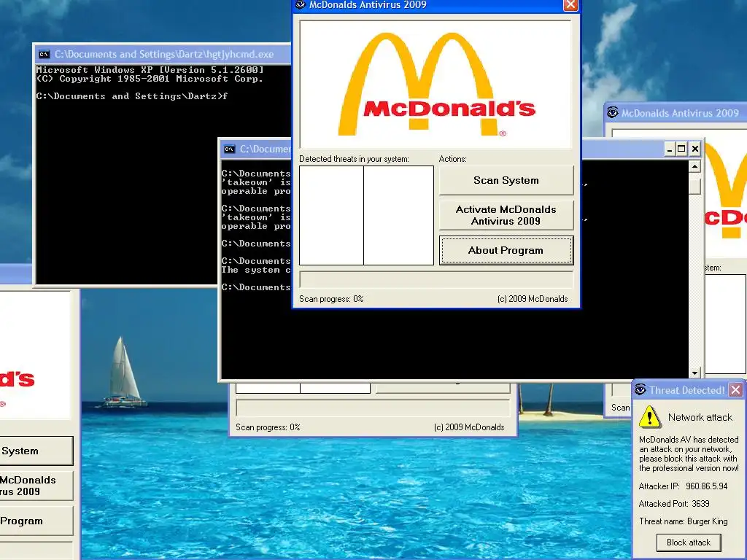Viewport: 747px width, 560px height.
Task: Click title bar of right-side McDonalds Antivirus 2009 window
Action: 676,113
